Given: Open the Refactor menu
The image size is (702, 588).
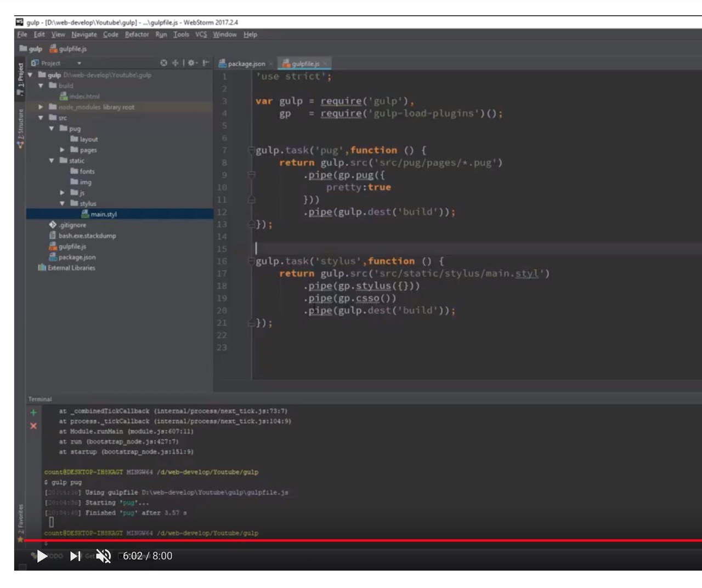Looking at the screenshot, I should 137,35.
